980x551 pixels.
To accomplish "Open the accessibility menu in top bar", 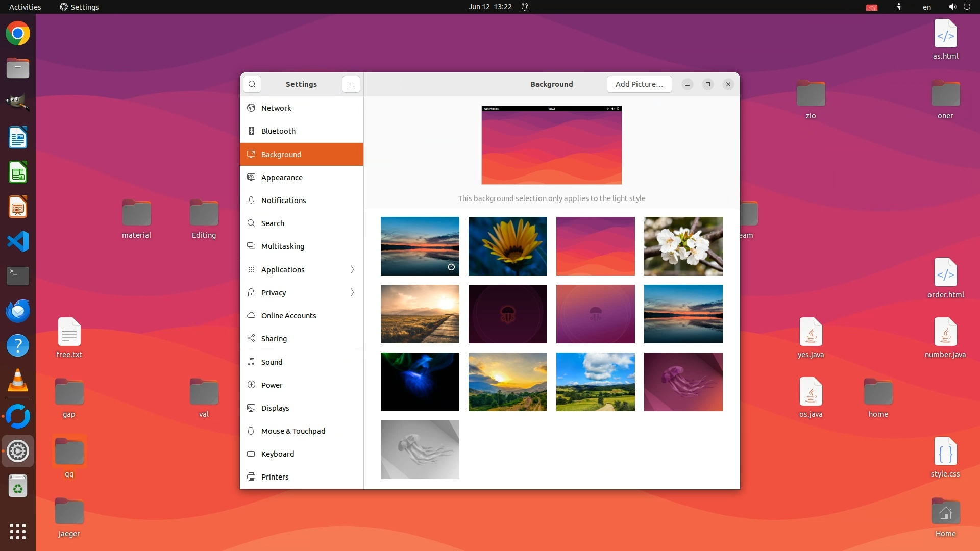I will coord(899,7).
